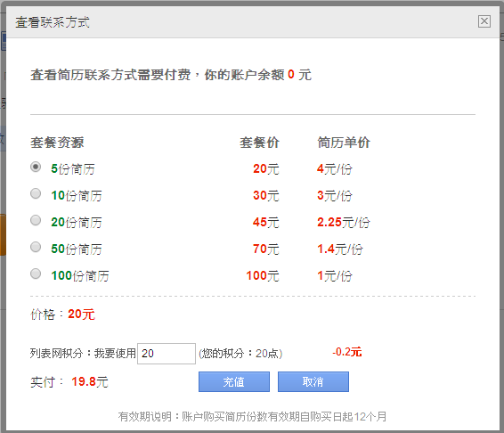The width and height of the screenshot is (504, 433).
Task: Click the 100份简历 label text
Action: click(x=80, y=275)
